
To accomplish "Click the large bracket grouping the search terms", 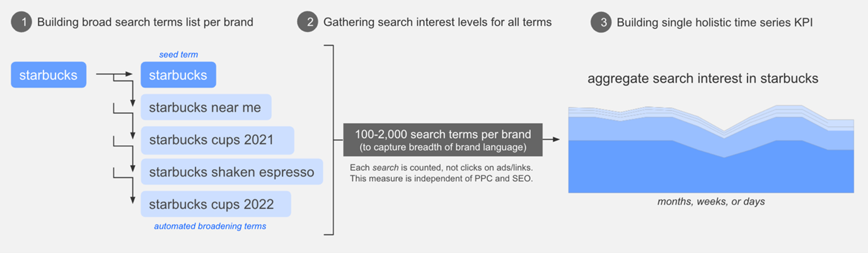I will point(332,140).
